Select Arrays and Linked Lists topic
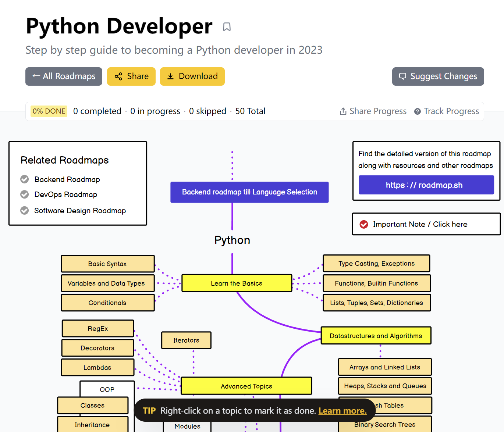This screenshot has height=432, width=504. [385, 367]
